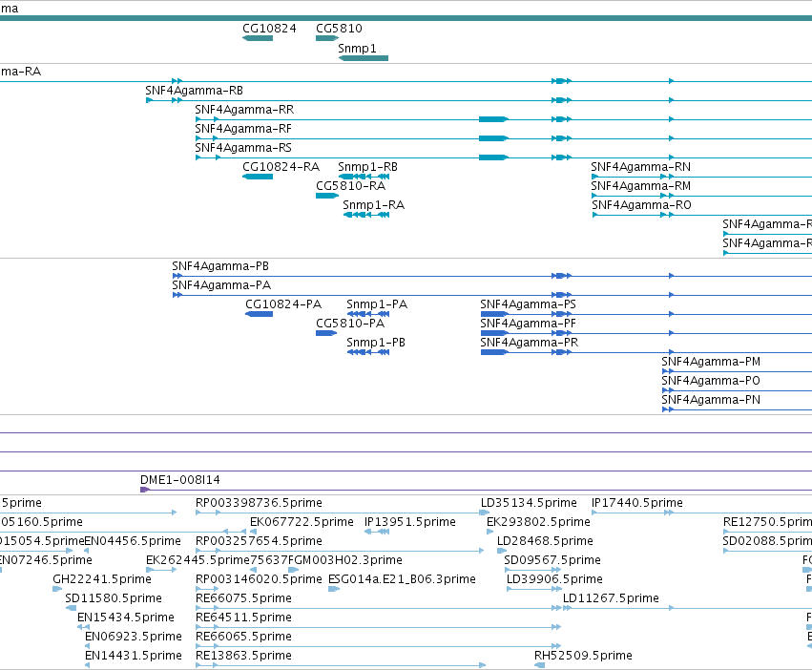Screen dimensions: 812x670
Task: Click the DME1-008I14 clone label
Action: (180, 480)
